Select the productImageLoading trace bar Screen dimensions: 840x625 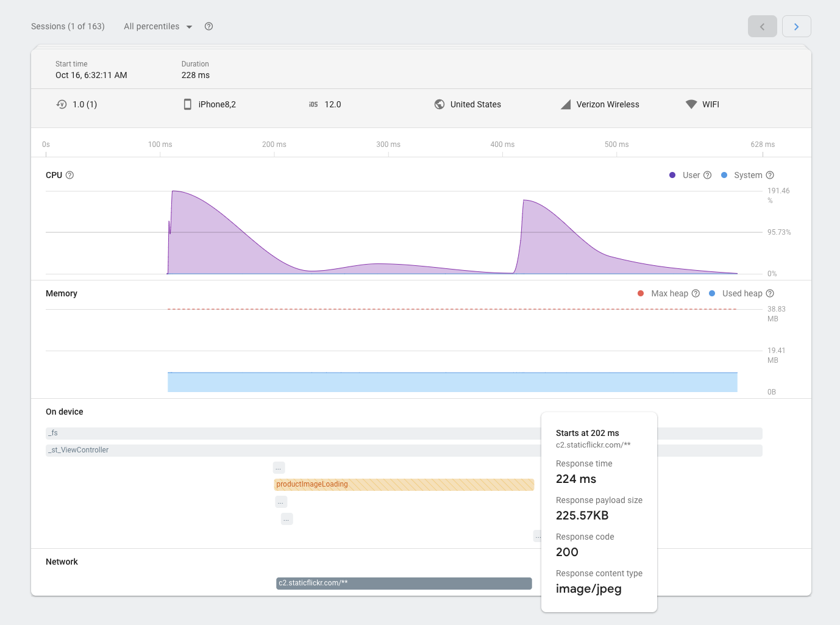(x=404, y=485)
